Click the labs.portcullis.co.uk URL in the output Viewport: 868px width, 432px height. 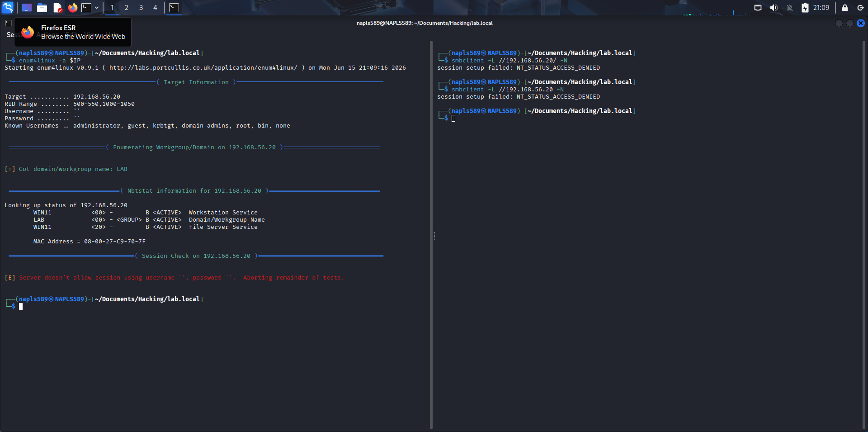click(x=203, y=68)
